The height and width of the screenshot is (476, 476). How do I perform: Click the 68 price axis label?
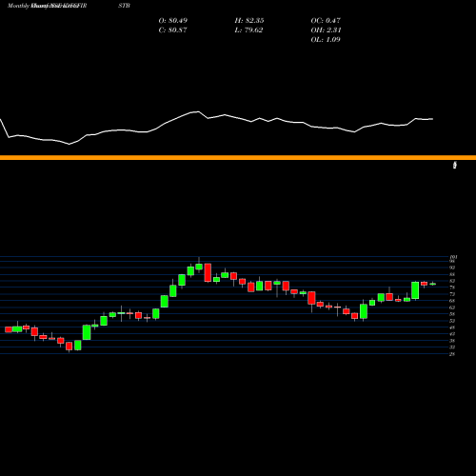coord(452,301)
